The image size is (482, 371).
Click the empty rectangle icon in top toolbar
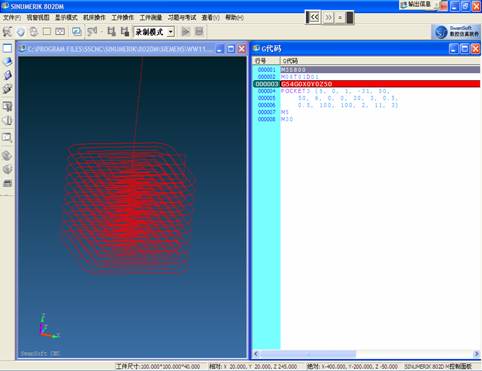click(x=47, y=32)
